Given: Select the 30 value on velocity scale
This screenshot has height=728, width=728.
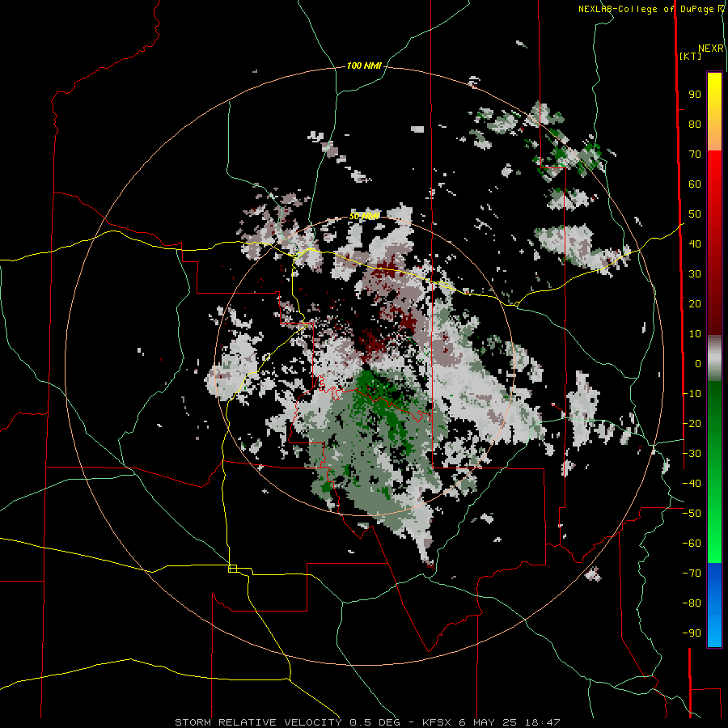Looking at the screenshot, I should (695, 274).
